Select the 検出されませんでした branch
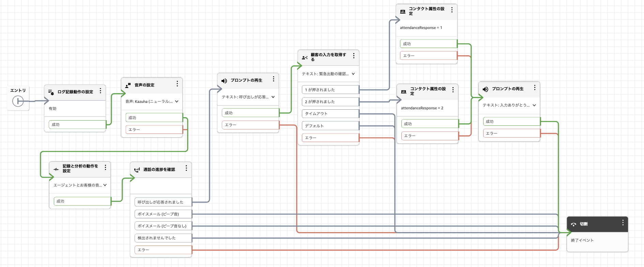Image resolution: width=644 pixels, height=267 pixels. click(x=163, y=238)
